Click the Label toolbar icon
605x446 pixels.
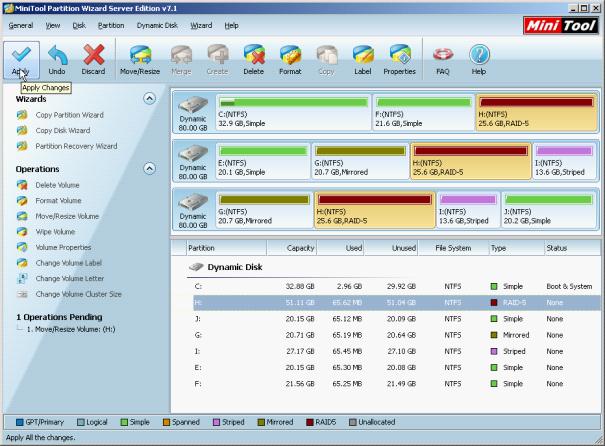tap(363, 55)
